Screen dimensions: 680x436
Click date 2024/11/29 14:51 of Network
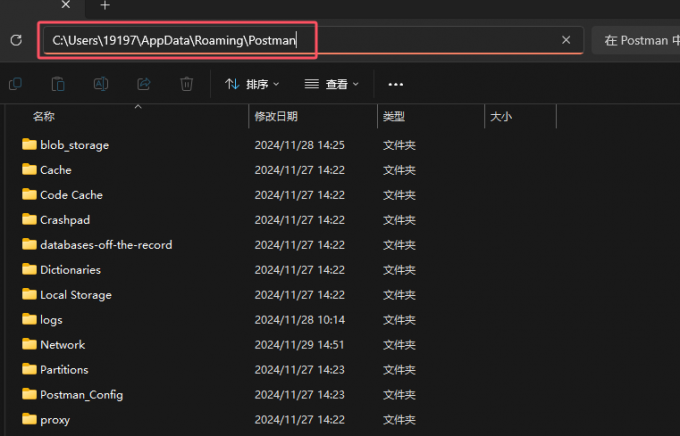coord(300,345)
